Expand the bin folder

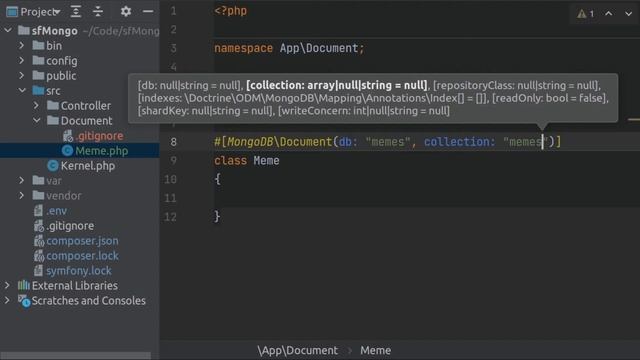pos(22,45)
